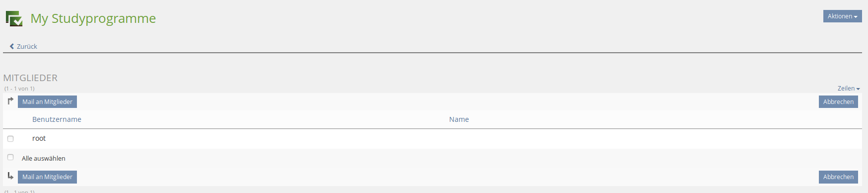
Task: Click the Aktionen caret arrow
Action: point(856,17)
